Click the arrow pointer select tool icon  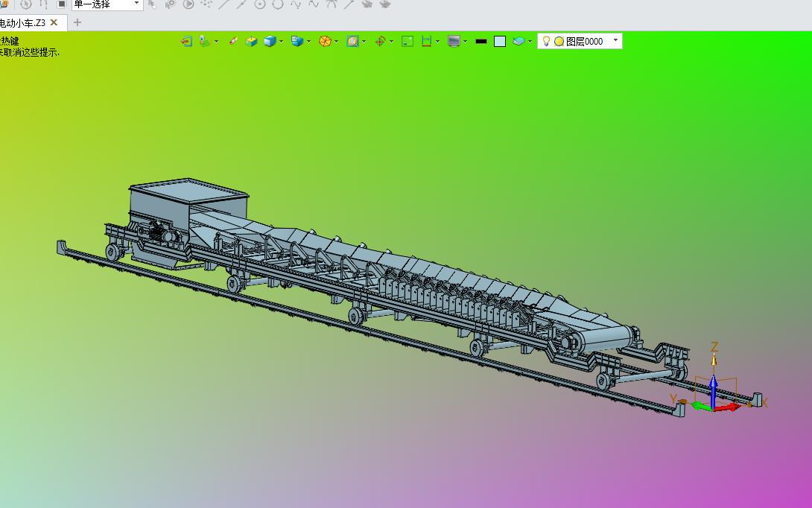[152, 4]
